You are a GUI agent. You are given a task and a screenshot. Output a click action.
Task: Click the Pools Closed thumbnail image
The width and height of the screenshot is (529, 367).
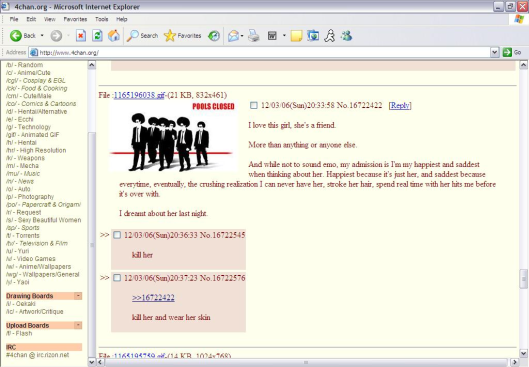click(x=173, y=136)
